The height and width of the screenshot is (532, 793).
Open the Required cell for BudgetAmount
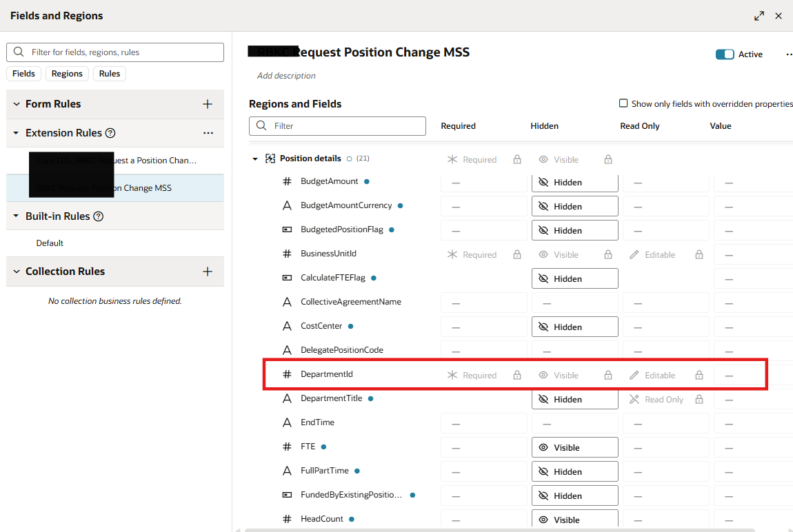click(483, 183)
